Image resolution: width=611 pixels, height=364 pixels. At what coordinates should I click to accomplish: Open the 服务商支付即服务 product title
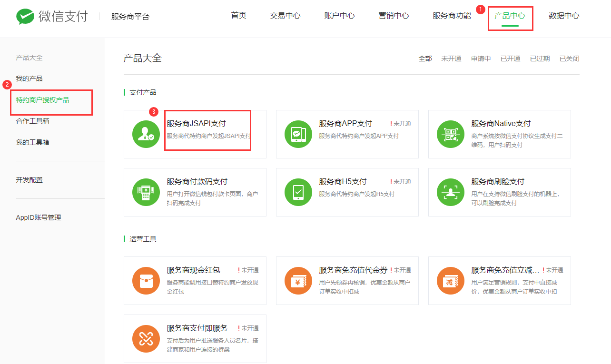tap(197, 328)
